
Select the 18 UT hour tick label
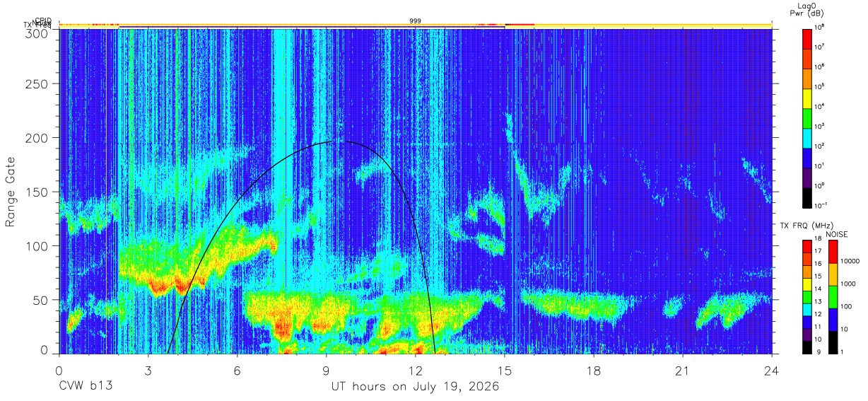coord(594,371)
